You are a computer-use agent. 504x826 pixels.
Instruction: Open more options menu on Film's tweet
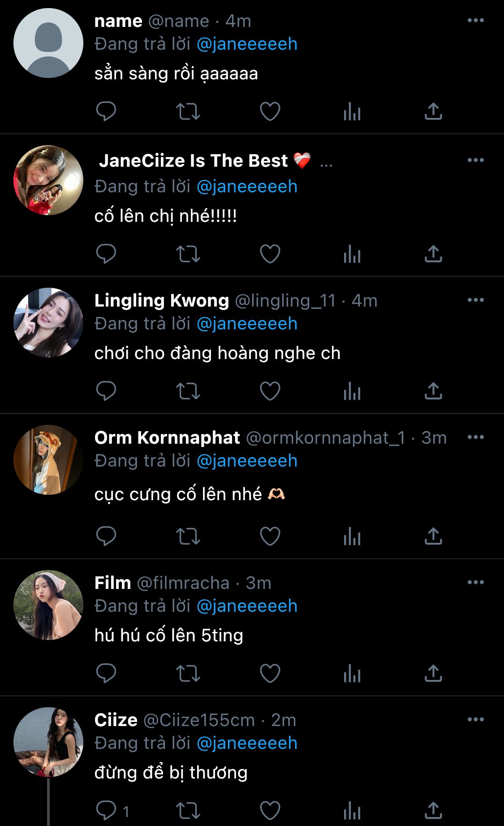click(x=475, y=582)
